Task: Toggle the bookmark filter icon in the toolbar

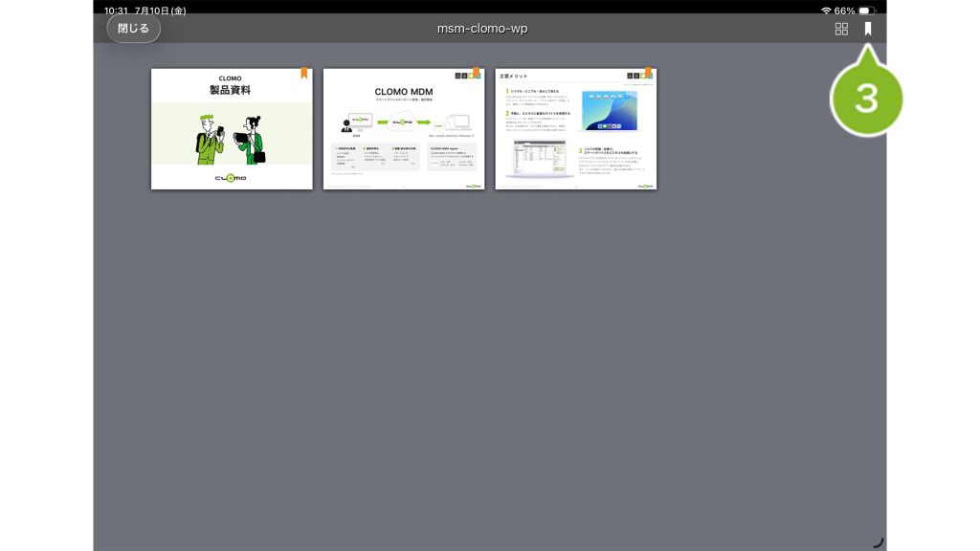Action: [867, 29]
